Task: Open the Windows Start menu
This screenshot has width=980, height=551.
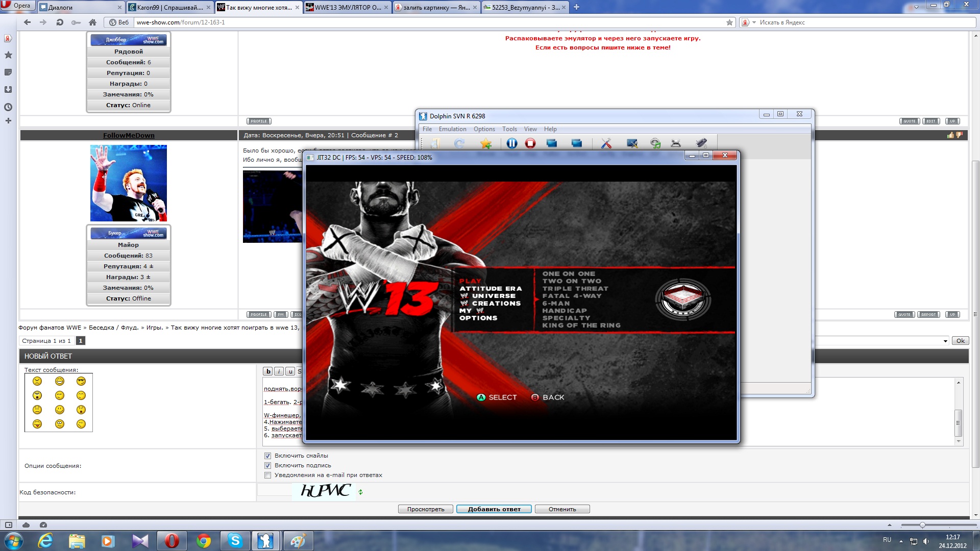Action: pos(14,541)
